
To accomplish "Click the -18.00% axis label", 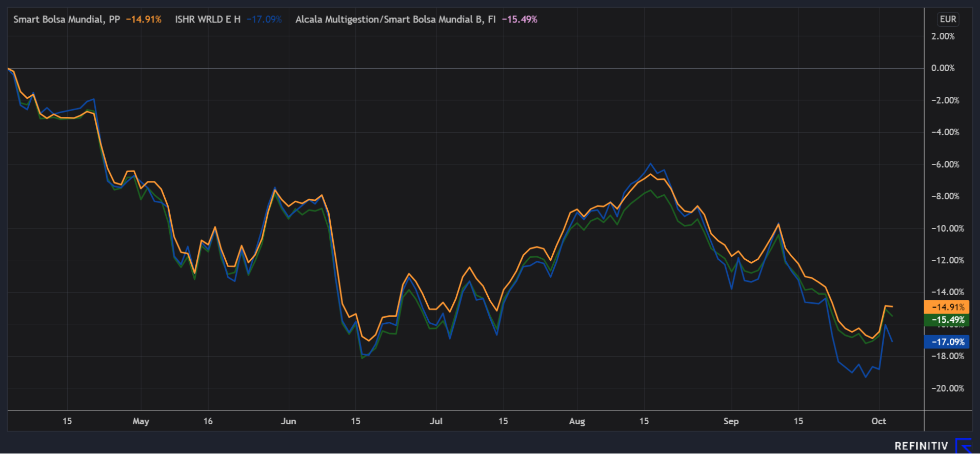I will pyautogui.click(x=947, y=356).
